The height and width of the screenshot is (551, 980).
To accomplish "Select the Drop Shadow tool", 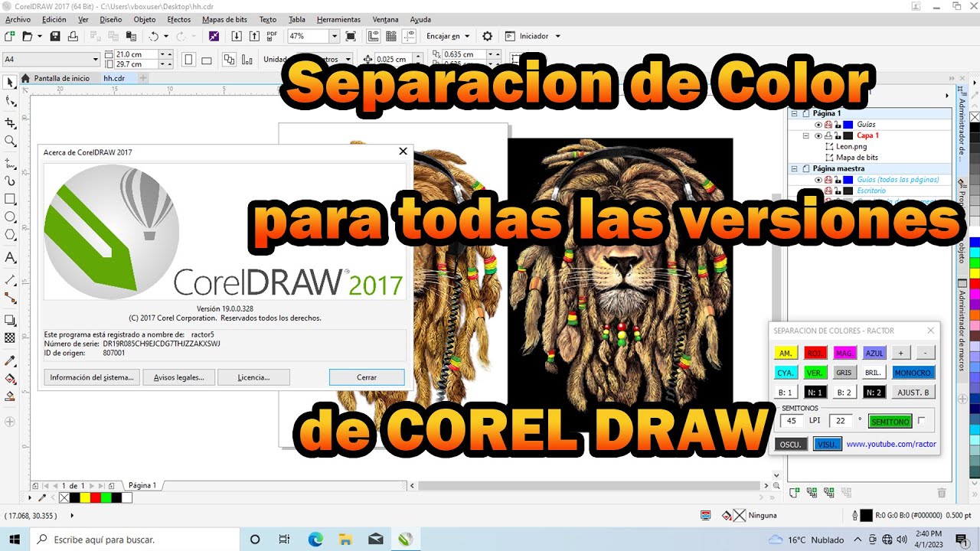I will click(10, 319).
